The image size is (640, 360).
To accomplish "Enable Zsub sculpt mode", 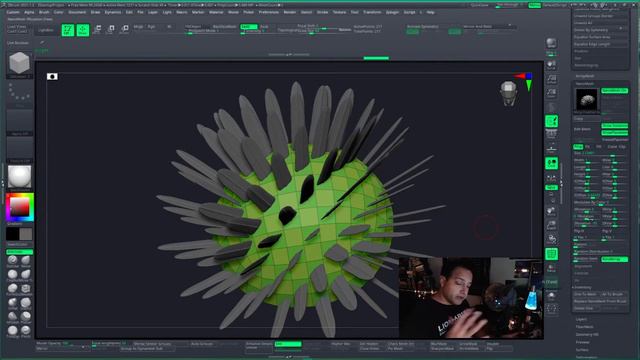I will coord(264,27).
